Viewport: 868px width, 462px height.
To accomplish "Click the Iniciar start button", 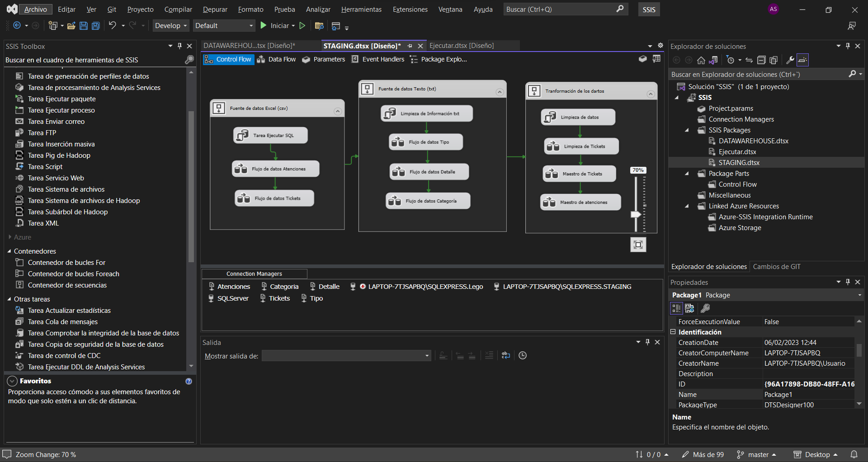I will pos(275,26).
